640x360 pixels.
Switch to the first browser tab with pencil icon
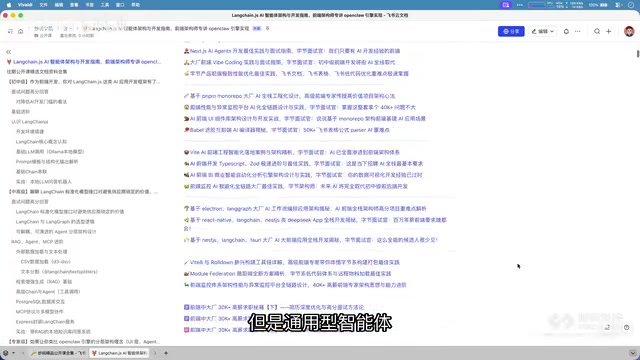(58, 353)
